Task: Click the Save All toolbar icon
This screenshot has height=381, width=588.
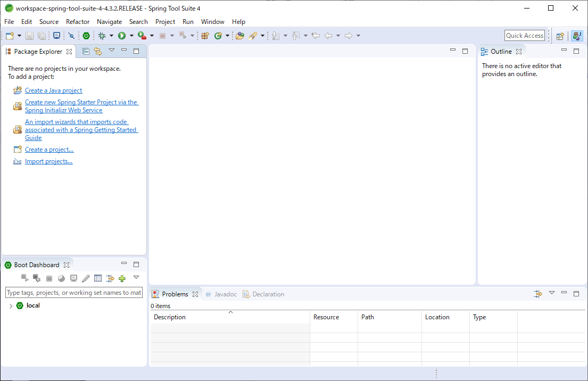Action: point(42,36)
